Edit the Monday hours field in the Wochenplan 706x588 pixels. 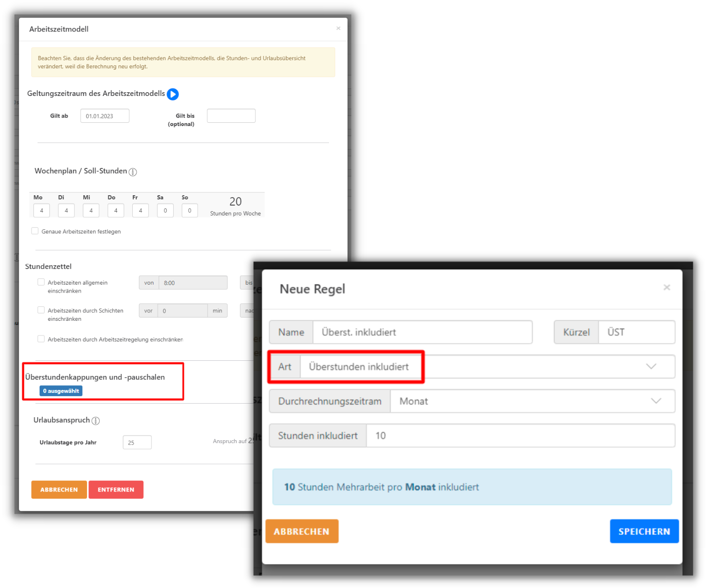(41, 210)
